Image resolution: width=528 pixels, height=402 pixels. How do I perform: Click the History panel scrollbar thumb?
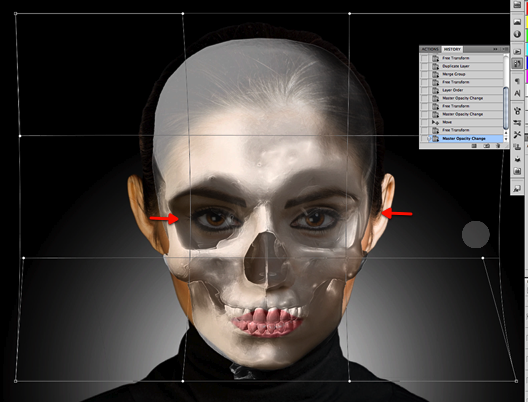click(x=506, y=108)
